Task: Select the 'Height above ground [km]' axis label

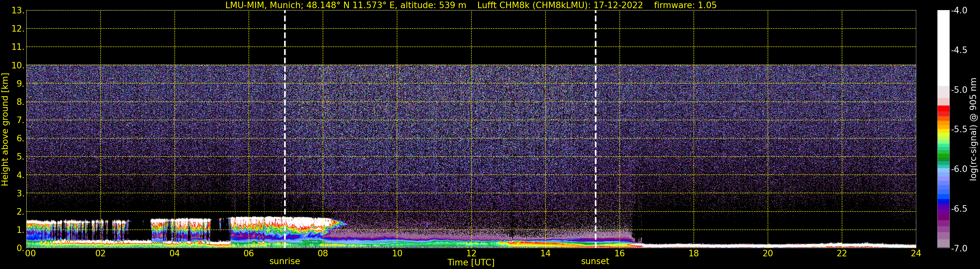Action: pos(5,130)
